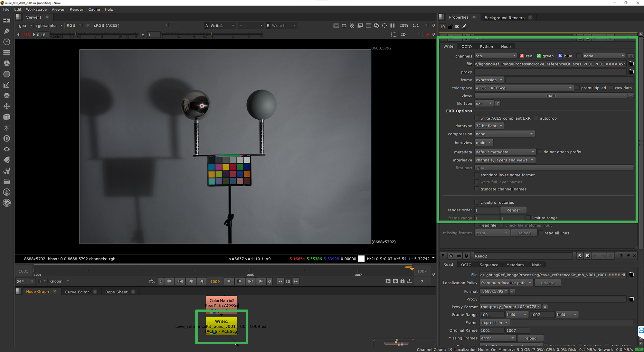The width and height of the screenshot is (644, 352).
Task: Check the raw data checkbox
Action: point(611,88)
